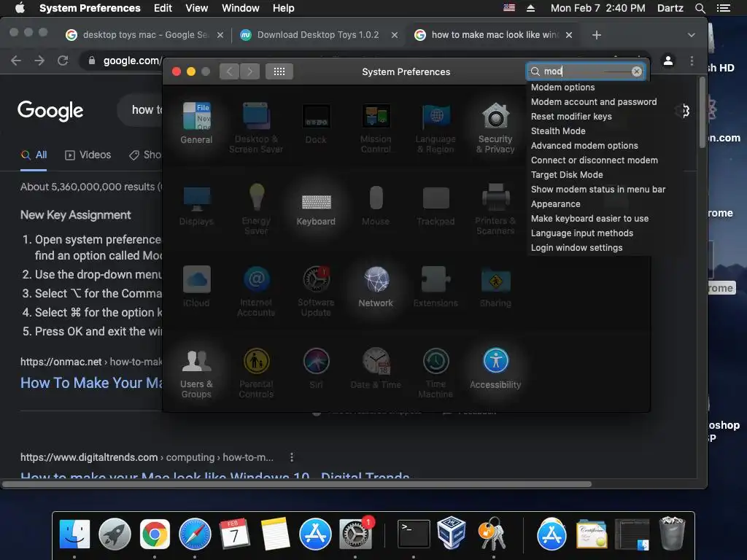Image resolution: width=747 pixels, height=560 pixels.
Task: Open General preferences pane
Action: point(196,122)
